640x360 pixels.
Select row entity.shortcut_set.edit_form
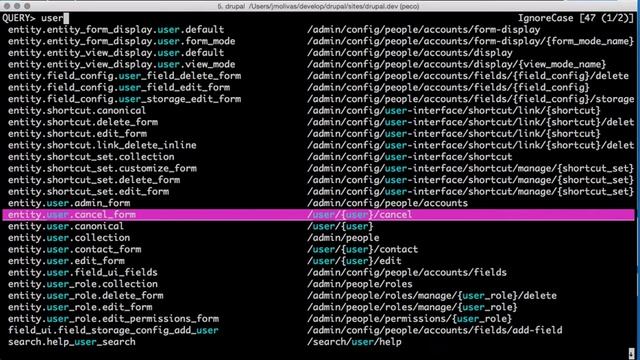[318, 191]
